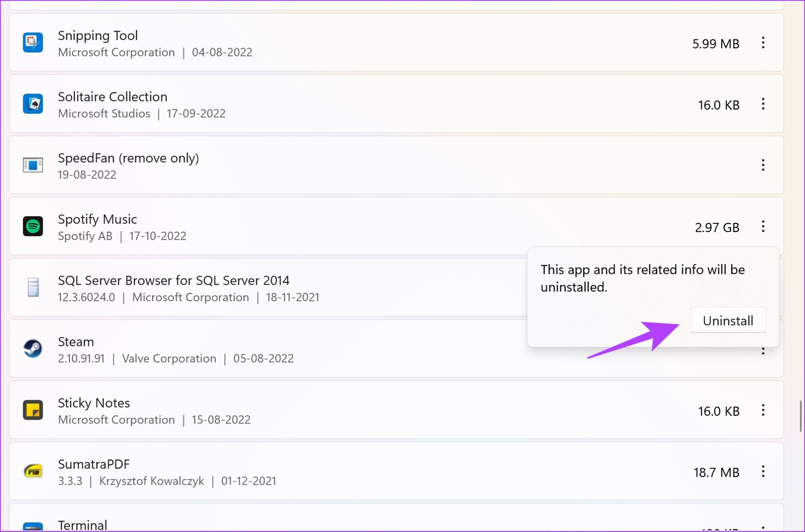Click the Sticky Notes app icon
This screenshot has width=805, height=532.
click(x=33, y=410)
